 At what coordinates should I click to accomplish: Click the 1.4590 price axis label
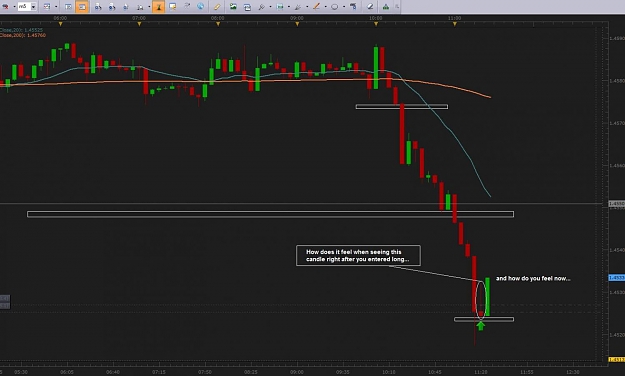pyautogui.click(x=617, y=38)
